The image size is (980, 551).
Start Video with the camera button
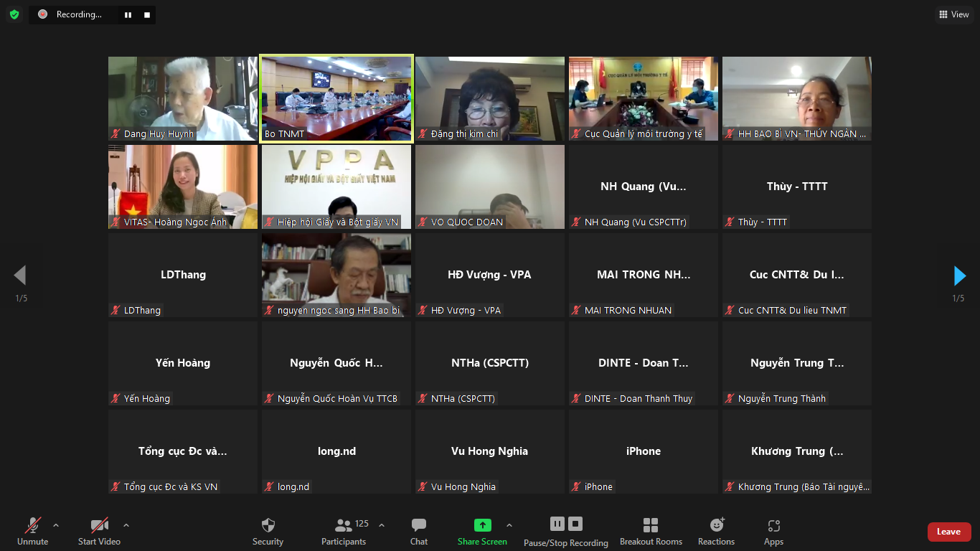point(99,532)
